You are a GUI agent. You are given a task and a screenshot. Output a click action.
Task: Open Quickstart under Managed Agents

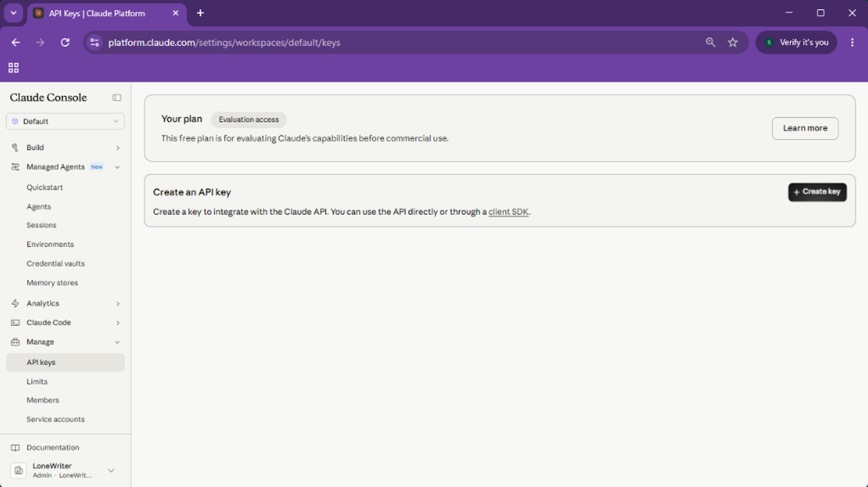(x=45, y=187)
